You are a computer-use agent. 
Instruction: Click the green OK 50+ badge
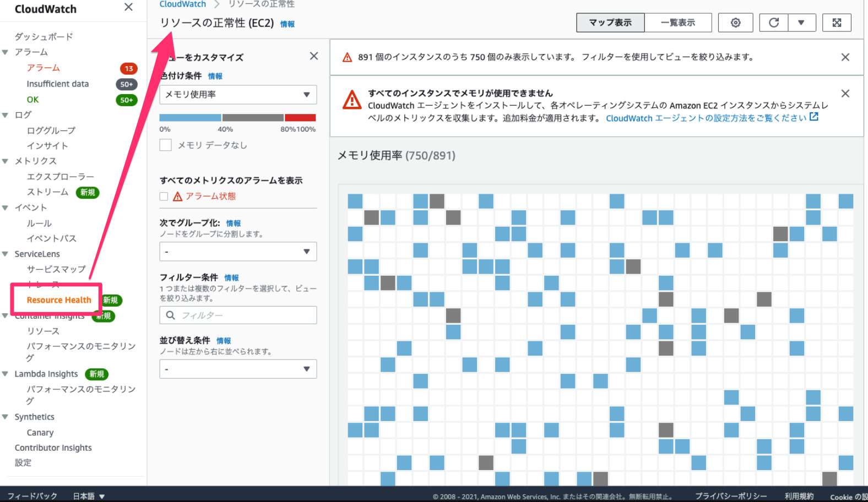click(127, 100)
